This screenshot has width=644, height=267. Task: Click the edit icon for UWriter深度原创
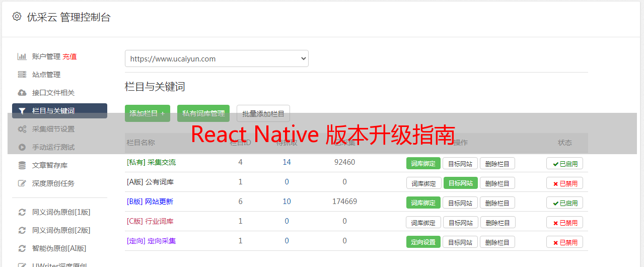point(22,264)
